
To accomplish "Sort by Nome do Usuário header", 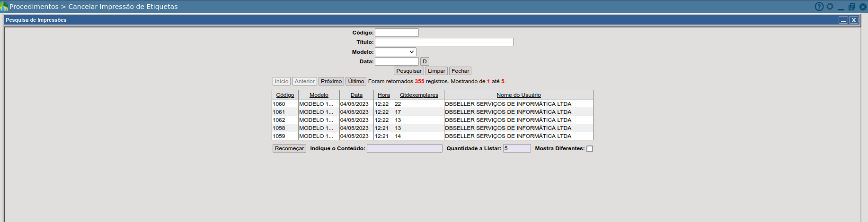I will 518,95.
